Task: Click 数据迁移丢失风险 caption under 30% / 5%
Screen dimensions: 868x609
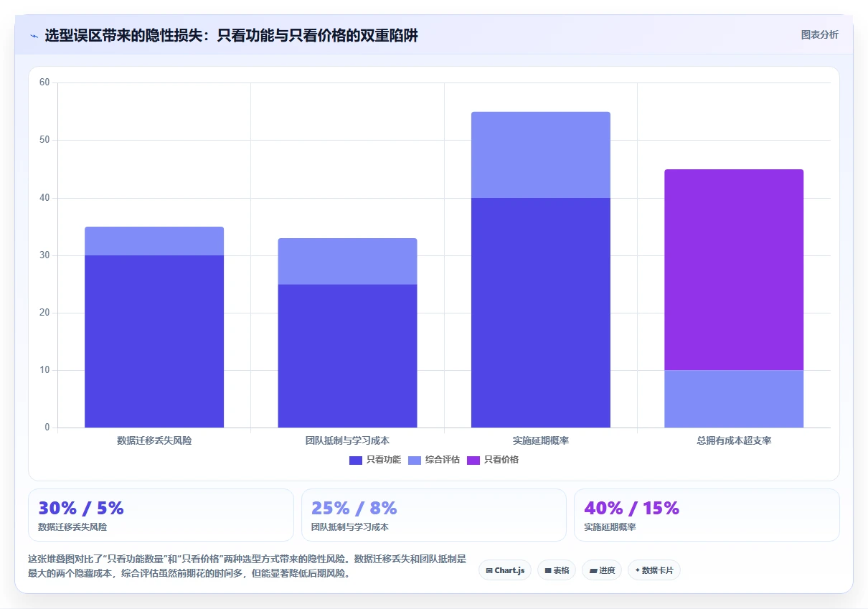Action: point(72,527)
